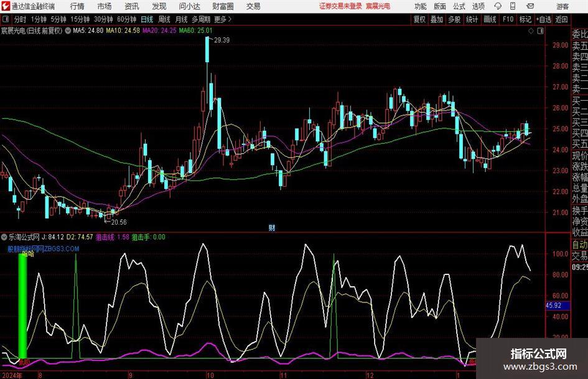The image size is (588, 379).
Task: Click the blue 45.92 value marker
Action: click(557, 306)
